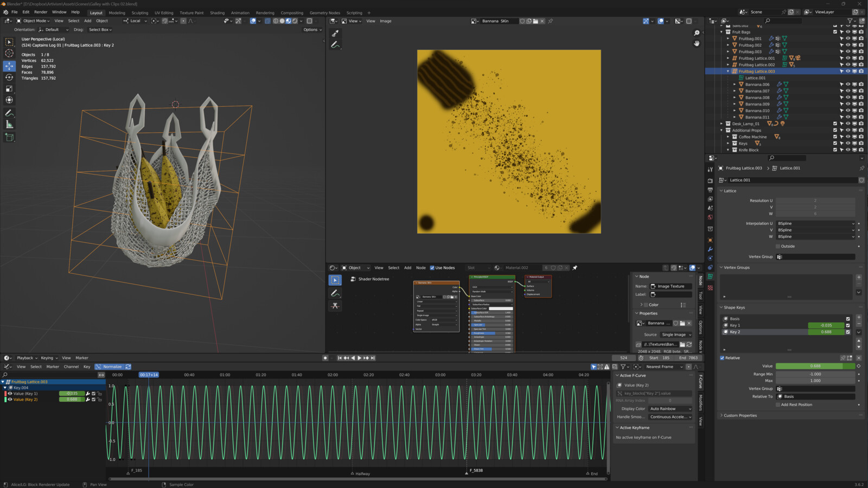Open the Source Single Image dropdown
This screenshot has height=488, width=868.
click(676, 335)
